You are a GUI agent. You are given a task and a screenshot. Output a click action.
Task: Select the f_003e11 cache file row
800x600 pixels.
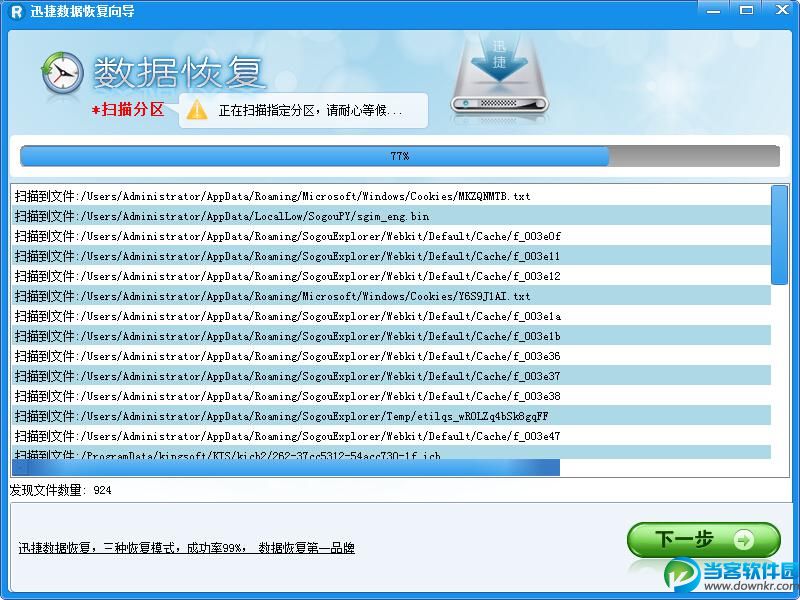pos(391,256)
